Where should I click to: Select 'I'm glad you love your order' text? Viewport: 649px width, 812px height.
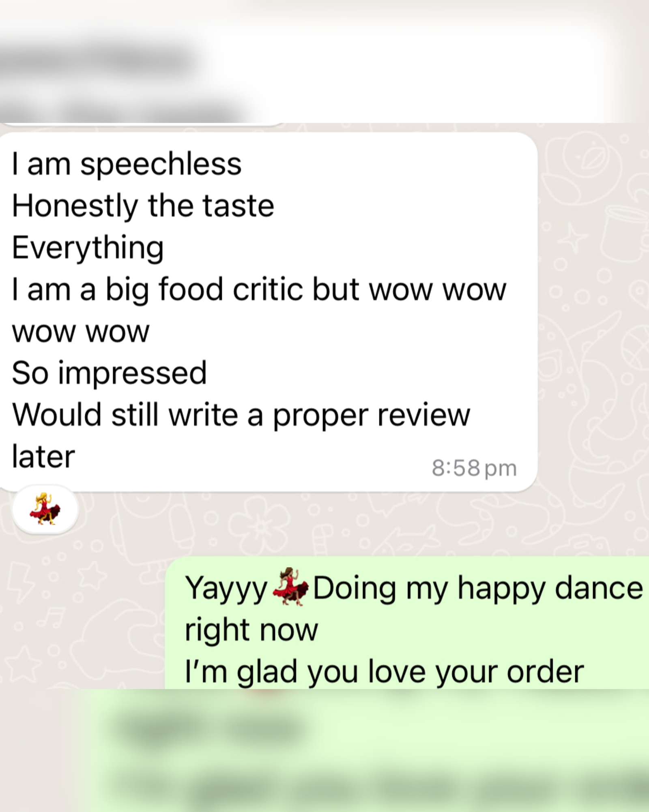click(384, 672)
